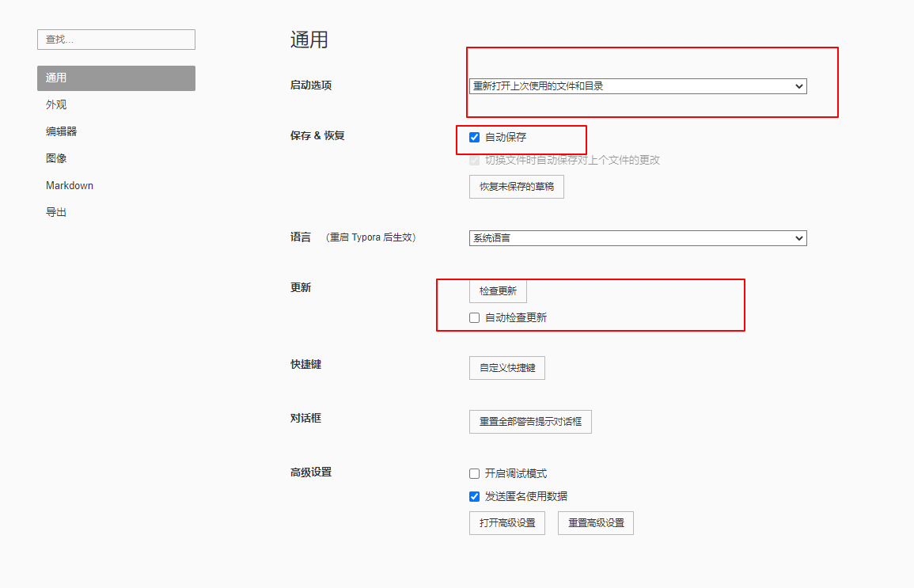Open 打开高级设置 for advanced options
Viewport: 914px width, 588px height.
point(506,522)
